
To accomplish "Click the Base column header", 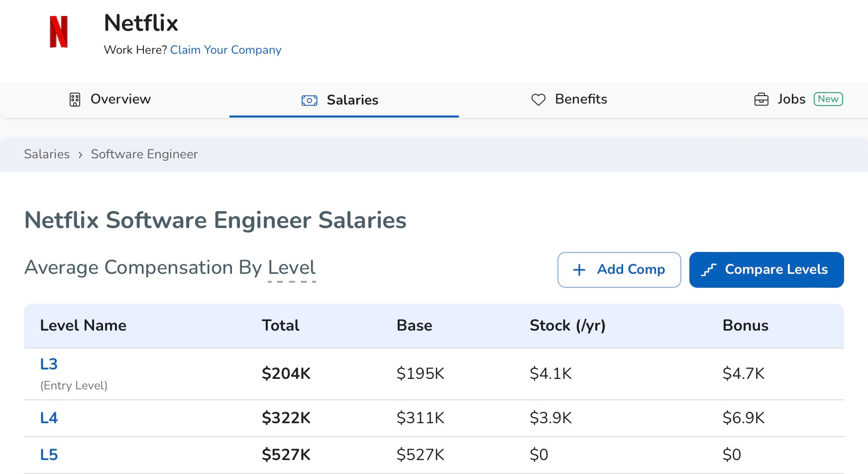I will [414, 326].
